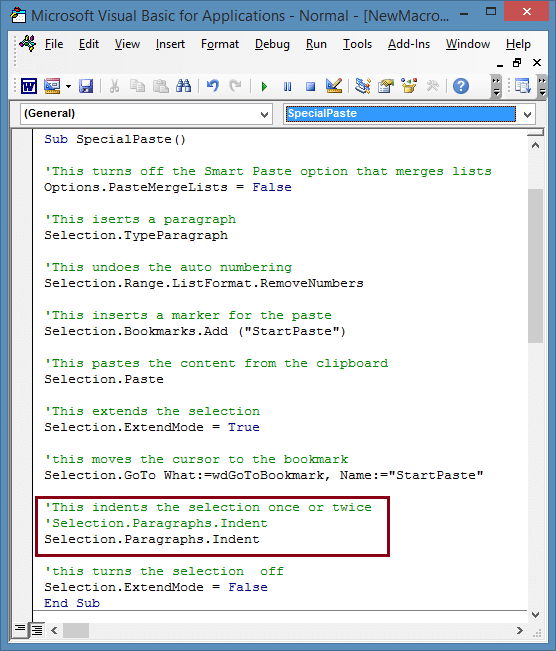Click horizontal scrollbar left arrow
Image resolution: width=556 pixels, height=651 pixels.
coord(54,630)
